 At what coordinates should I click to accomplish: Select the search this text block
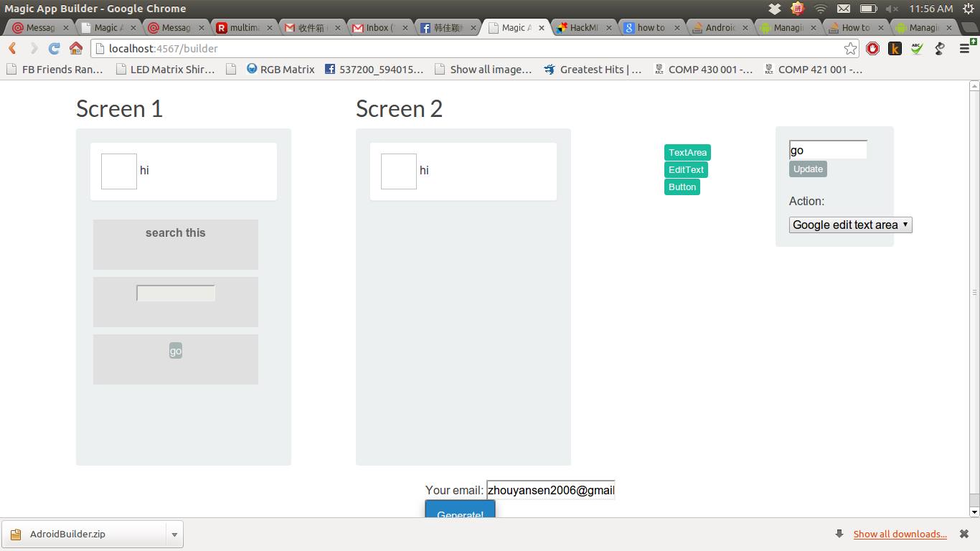tap(176, 245)
